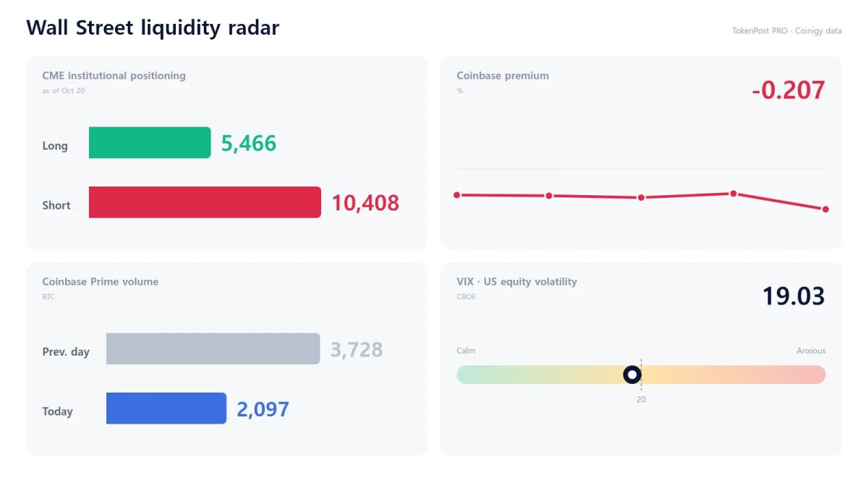
Task: Click the "20" gauge tick label
Action: (641, 399)
